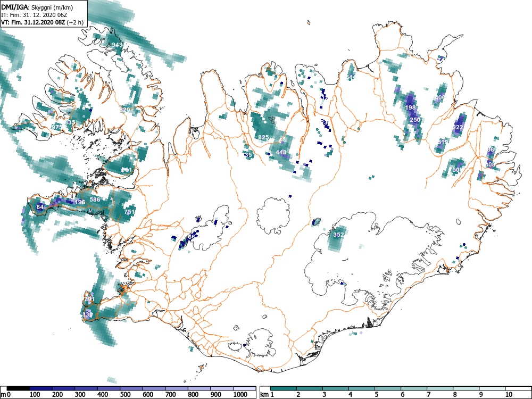This screenshot has width=532, height=399.
Task: Click the 943 visibility value on the map
Action: (x=117, y=45)
